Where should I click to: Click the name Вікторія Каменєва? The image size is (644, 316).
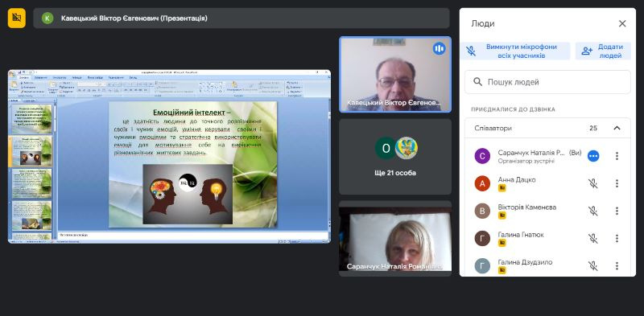pos(527,207)
